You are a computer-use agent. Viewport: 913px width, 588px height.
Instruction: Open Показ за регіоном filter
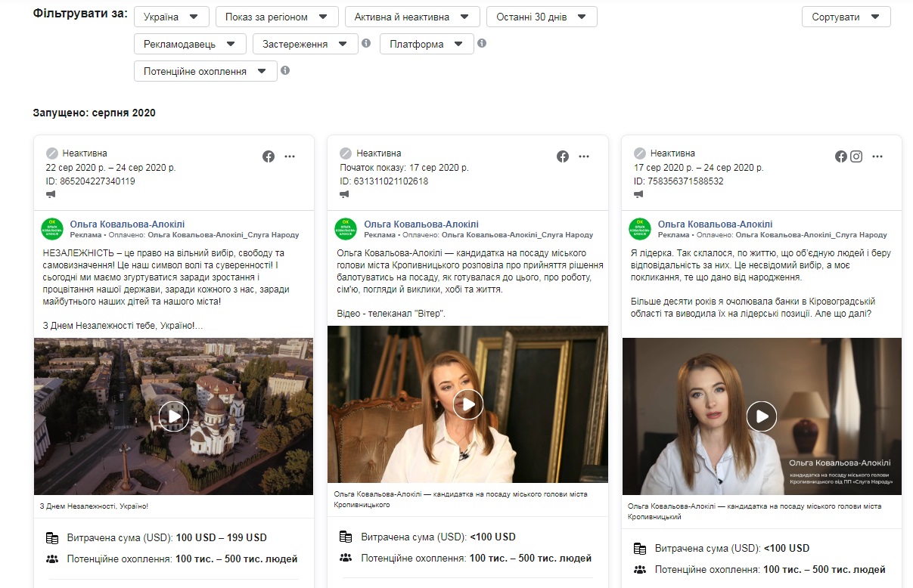click(276, 17)
